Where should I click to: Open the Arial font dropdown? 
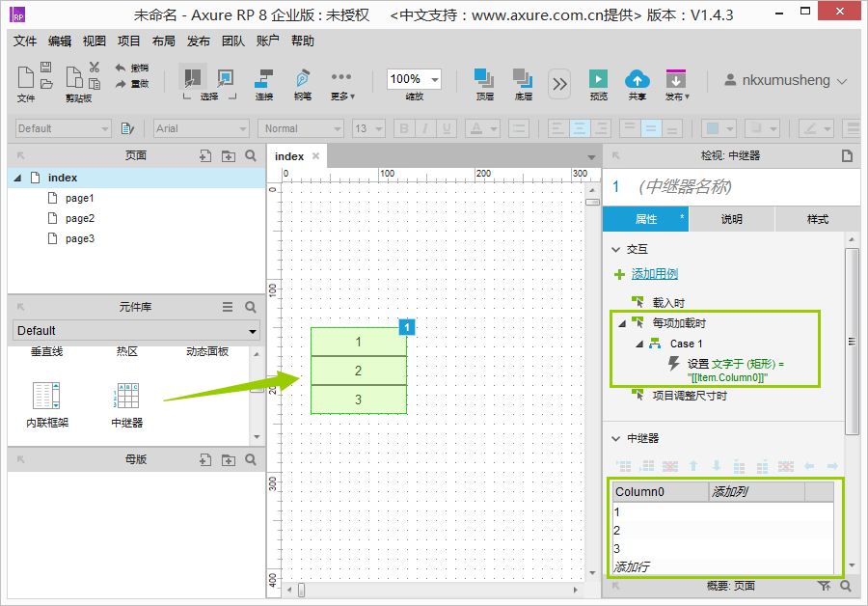coord(201,128)
